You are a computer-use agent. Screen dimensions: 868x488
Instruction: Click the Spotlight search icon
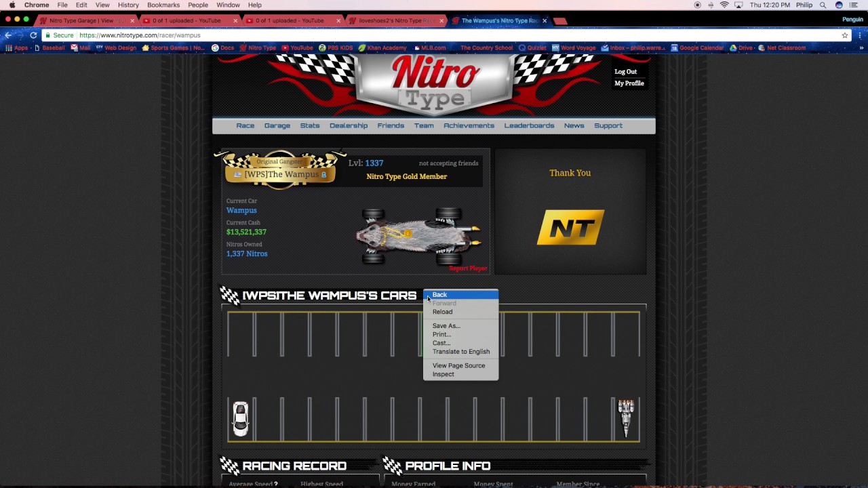point(823,5)
